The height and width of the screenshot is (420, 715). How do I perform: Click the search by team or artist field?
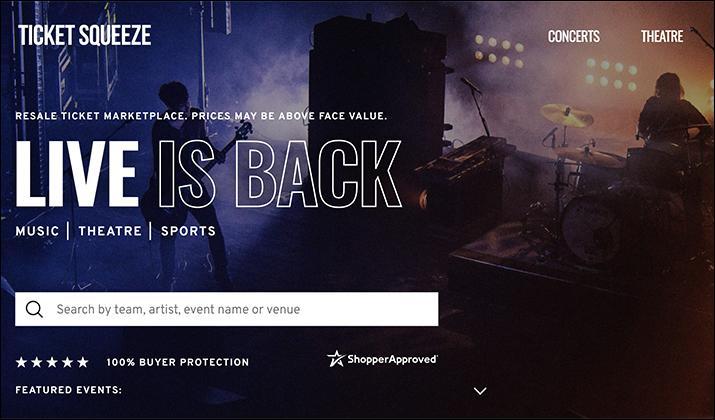[227, 309]
